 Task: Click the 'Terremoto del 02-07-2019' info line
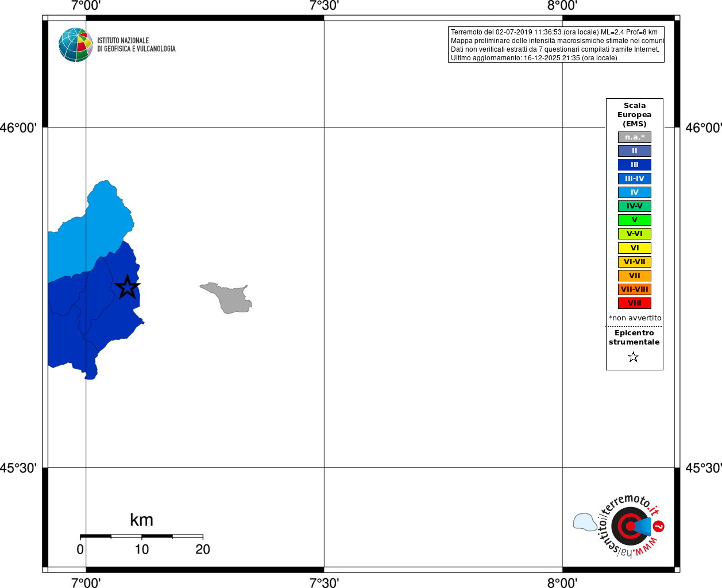554,32
